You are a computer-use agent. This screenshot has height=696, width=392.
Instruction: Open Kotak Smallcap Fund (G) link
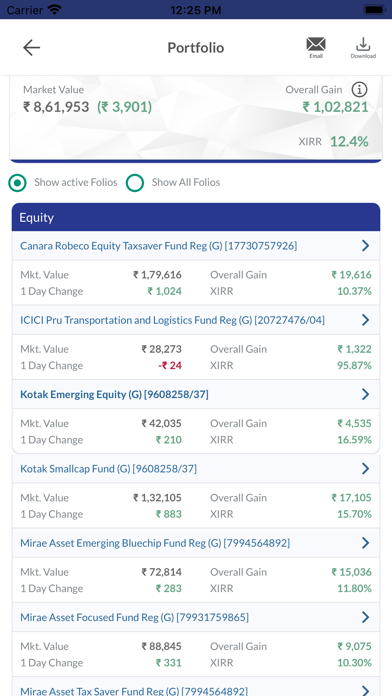108,468
